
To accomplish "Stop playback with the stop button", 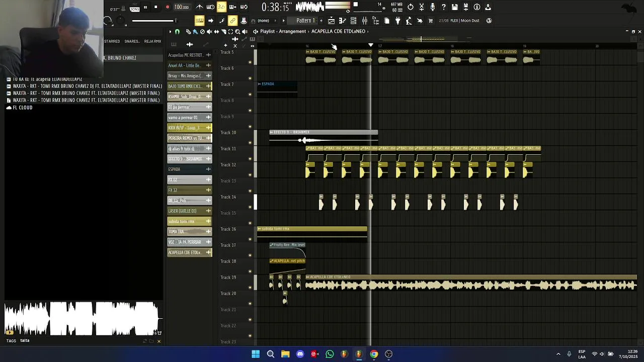I will 155,7.
